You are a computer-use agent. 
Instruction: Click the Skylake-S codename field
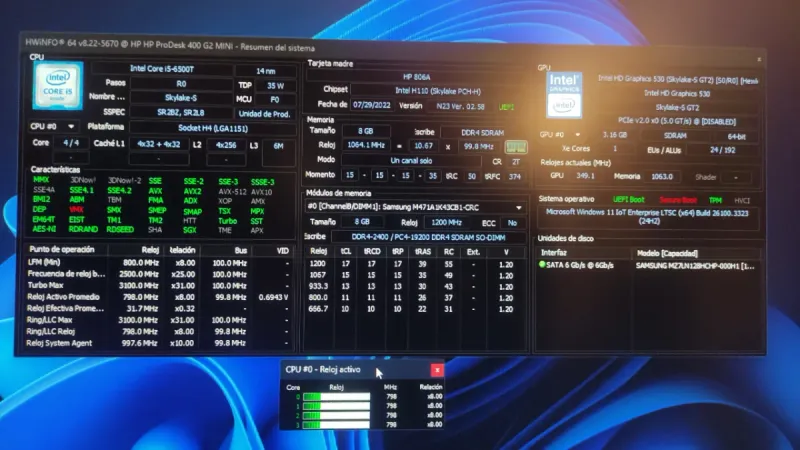(181, 97)
